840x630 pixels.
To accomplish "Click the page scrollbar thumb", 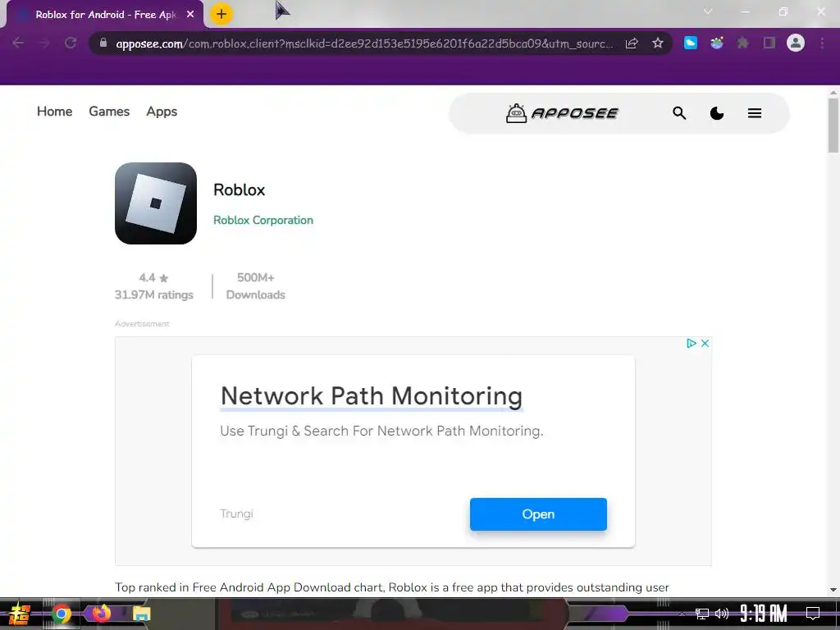I will tap(833, 126).
